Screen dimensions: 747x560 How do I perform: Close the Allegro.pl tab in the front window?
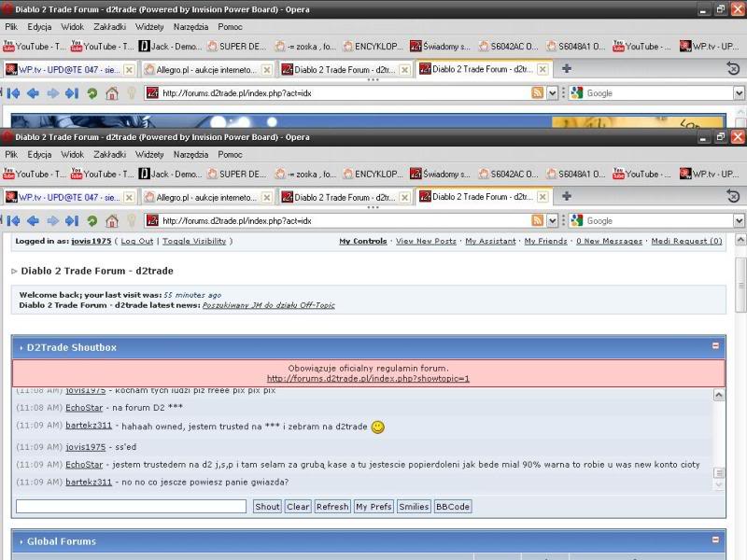[x=267, y=198]
